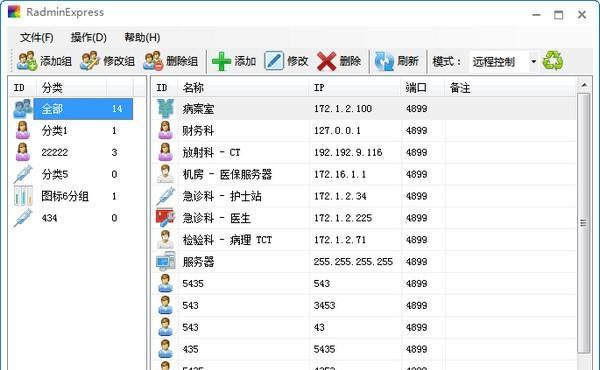Open the 模式 远程控制 dropdown arrow
Image resolution: width=600 pixels, height=370 pixels.
(533, 61)
